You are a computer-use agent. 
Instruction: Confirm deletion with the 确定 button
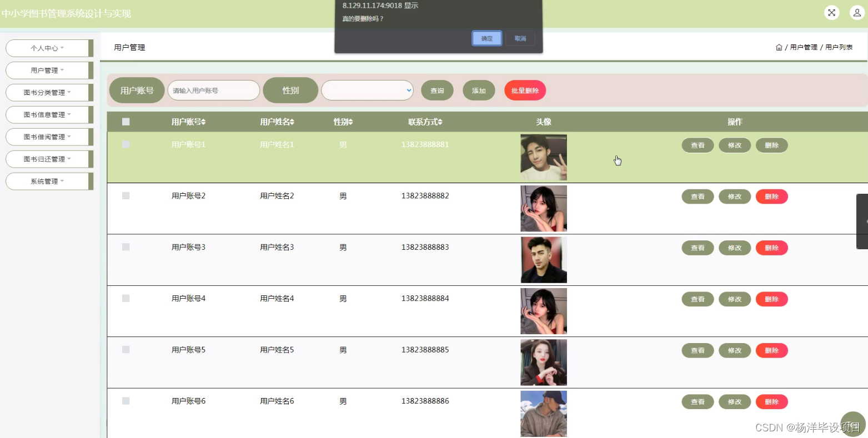pos(486,38)
